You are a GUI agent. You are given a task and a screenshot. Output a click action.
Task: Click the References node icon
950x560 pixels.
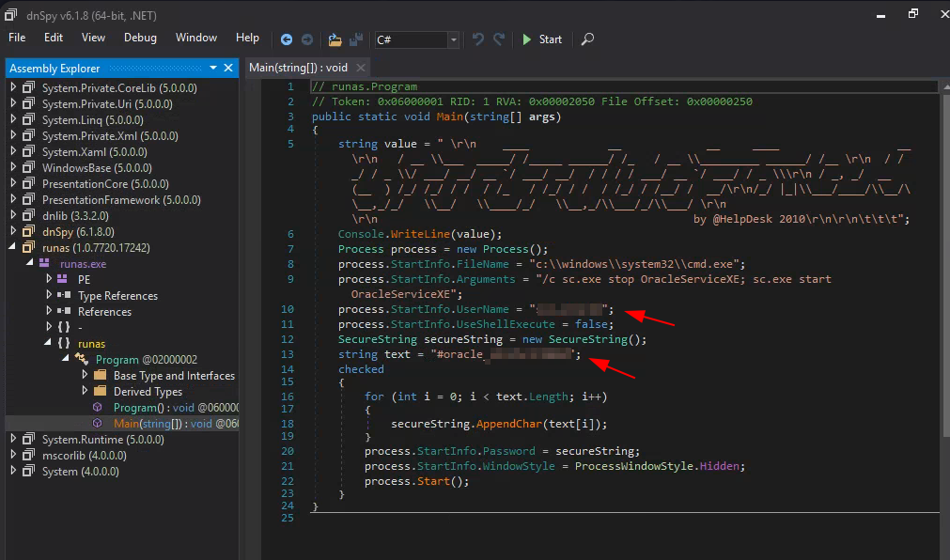click(x=64, y=311)
